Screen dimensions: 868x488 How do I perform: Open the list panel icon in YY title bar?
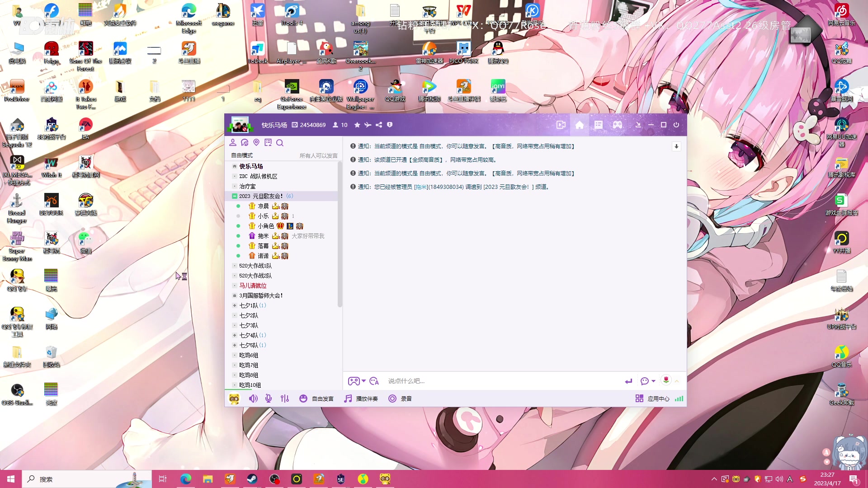pyautogui.click(x=599, y=125)
